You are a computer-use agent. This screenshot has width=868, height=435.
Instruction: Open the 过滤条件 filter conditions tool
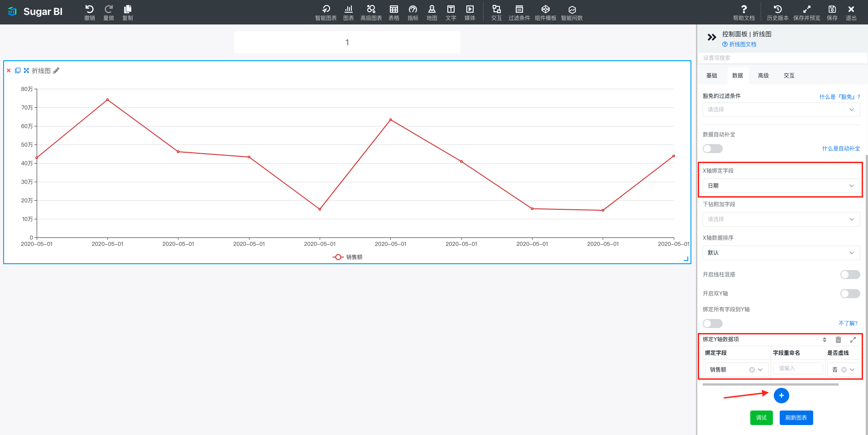[519, 12]
